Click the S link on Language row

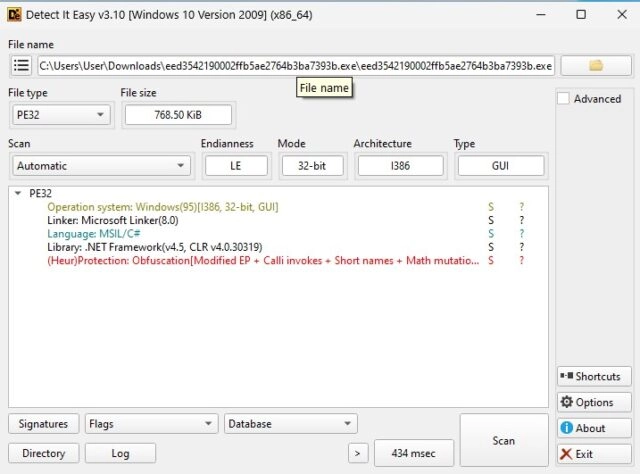491,234
